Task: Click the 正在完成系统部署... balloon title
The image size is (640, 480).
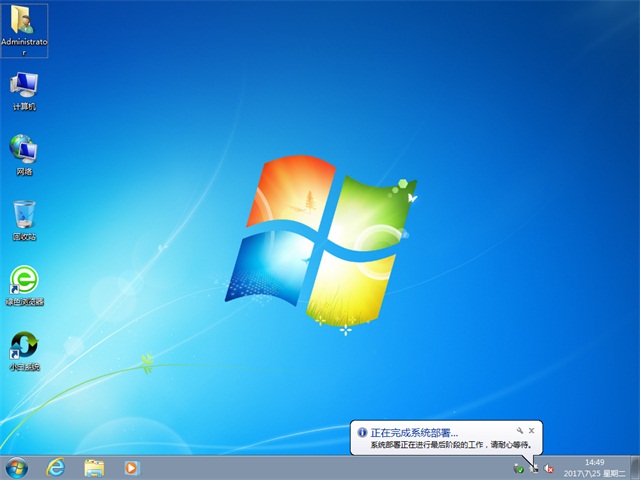Action: [414, 433]
